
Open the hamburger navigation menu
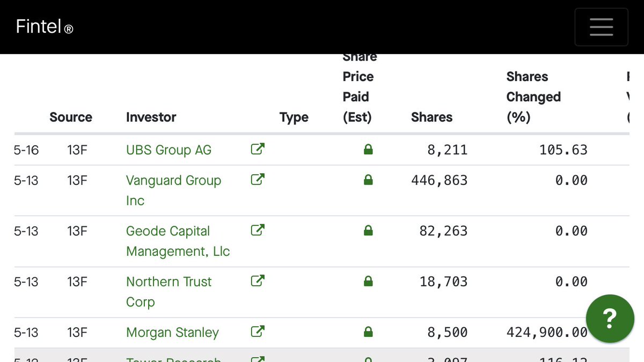[x=601, y=27]
